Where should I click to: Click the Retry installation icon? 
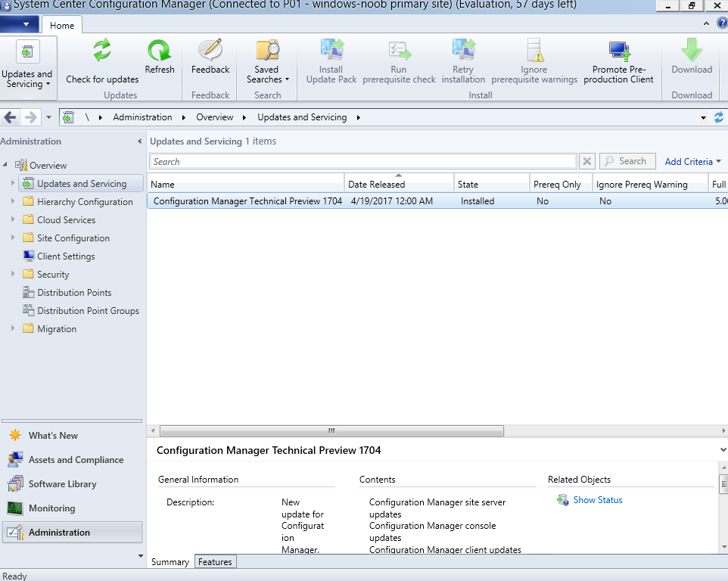(x=463, y=50)
